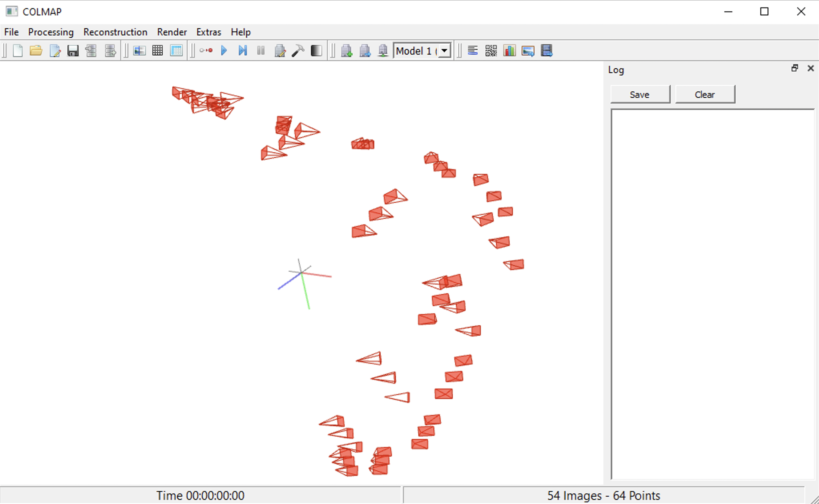Run feature extraction
The image size is (819, 504).
139,50
